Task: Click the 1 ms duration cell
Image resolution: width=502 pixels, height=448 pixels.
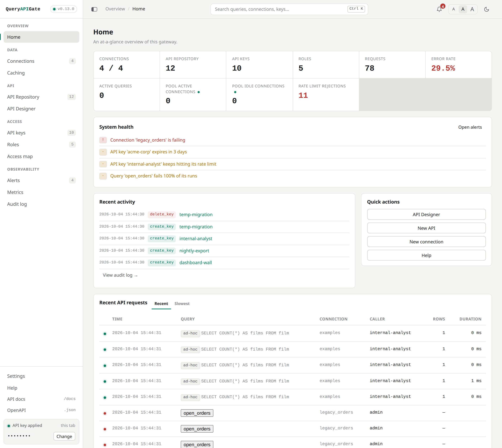Action: point(476,381)
